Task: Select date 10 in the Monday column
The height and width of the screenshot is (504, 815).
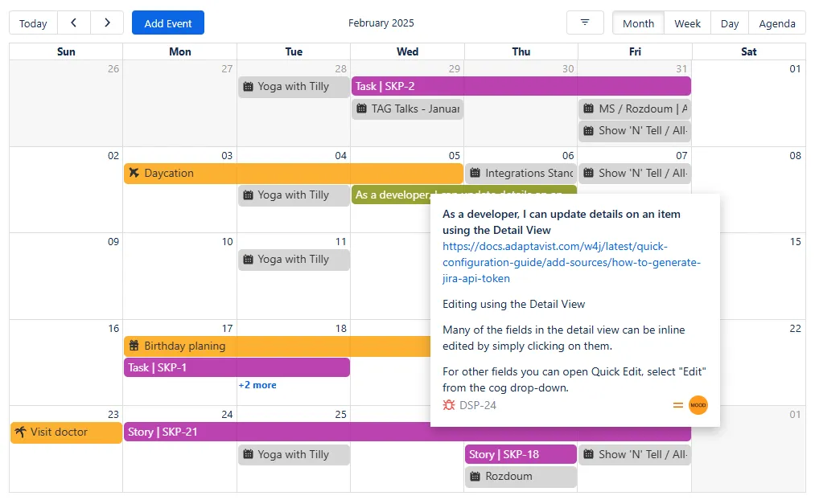Action: pyautogui.click(x=227, y=241)
